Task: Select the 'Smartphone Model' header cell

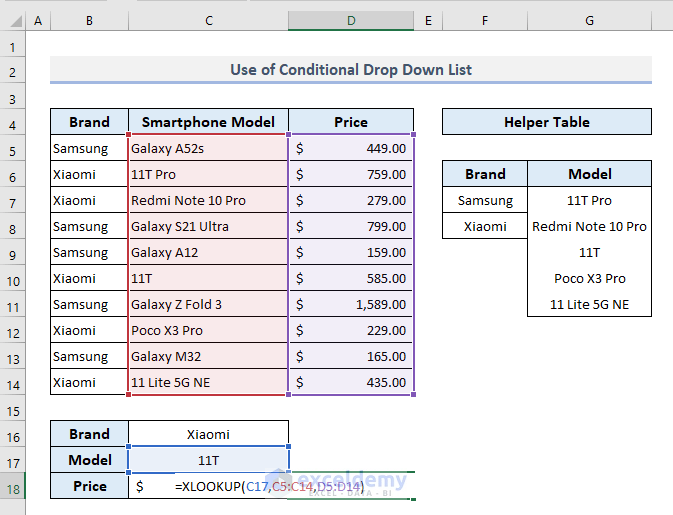Action: pos(208,122)
